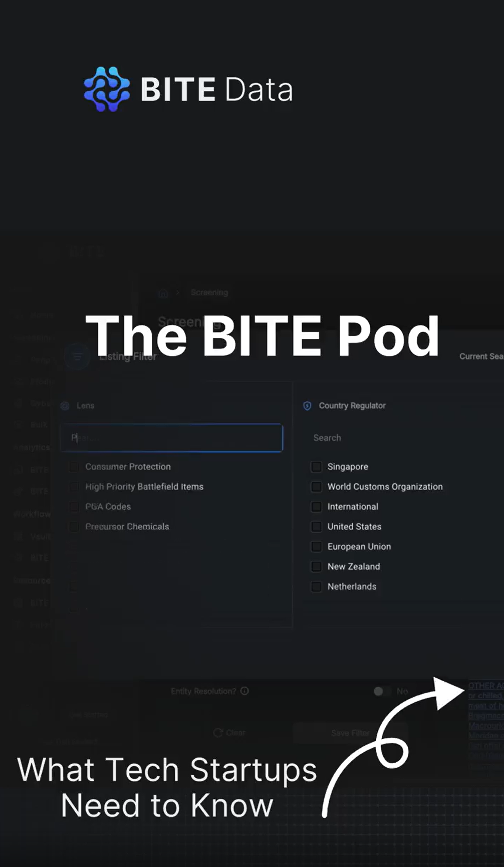Check High Priority Battlefield Items checkbox

(x=74, y=487)
